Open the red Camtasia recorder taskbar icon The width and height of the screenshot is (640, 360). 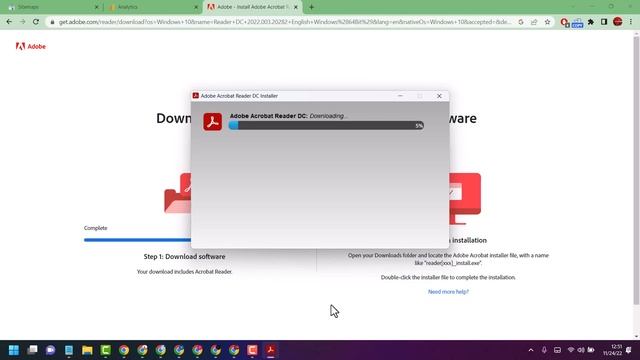click(252, 350)
